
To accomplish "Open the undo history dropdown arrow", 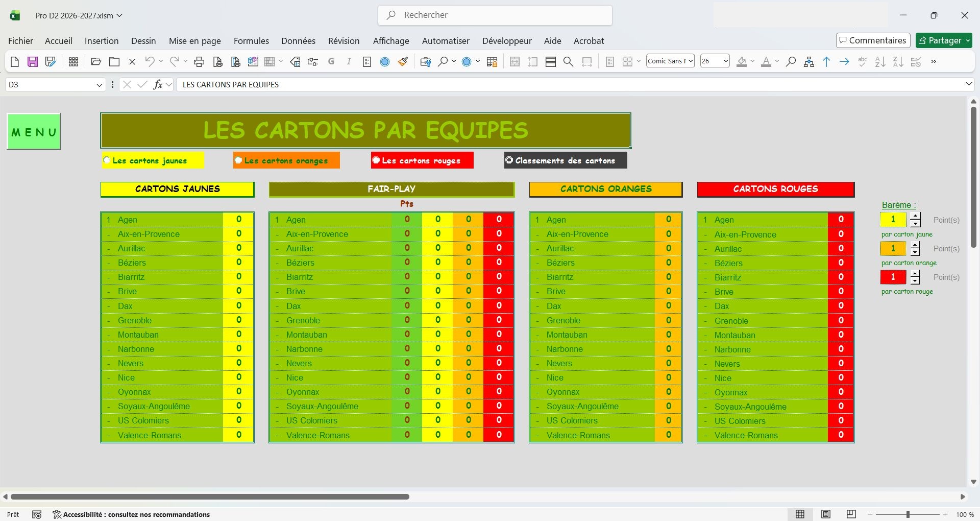I will click(x=161, y=62).
